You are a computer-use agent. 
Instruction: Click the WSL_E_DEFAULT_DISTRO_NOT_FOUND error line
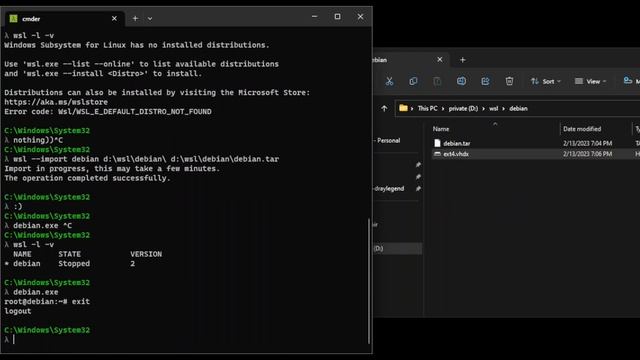108,112
